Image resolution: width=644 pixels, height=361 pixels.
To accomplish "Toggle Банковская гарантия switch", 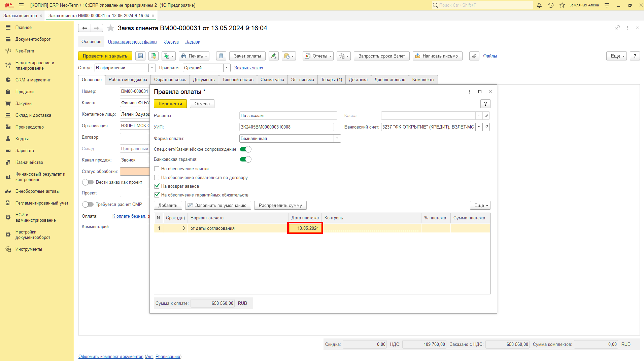I will click(245, 159).
